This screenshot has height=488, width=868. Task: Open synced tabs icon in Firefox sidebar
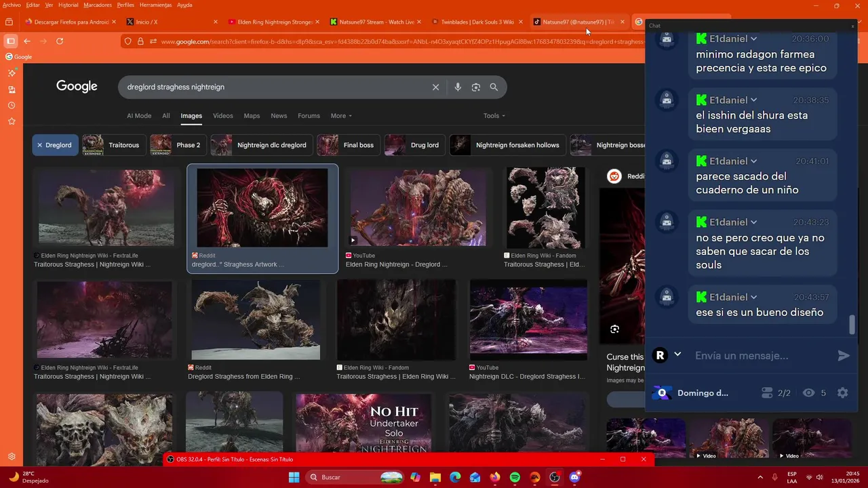(12, 89)
